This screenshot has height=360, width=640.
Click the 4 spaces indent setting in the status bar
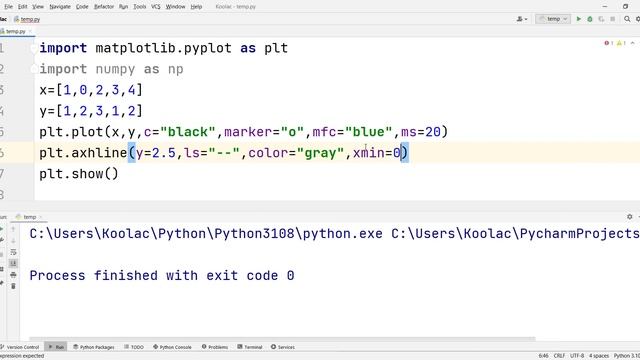599,356
